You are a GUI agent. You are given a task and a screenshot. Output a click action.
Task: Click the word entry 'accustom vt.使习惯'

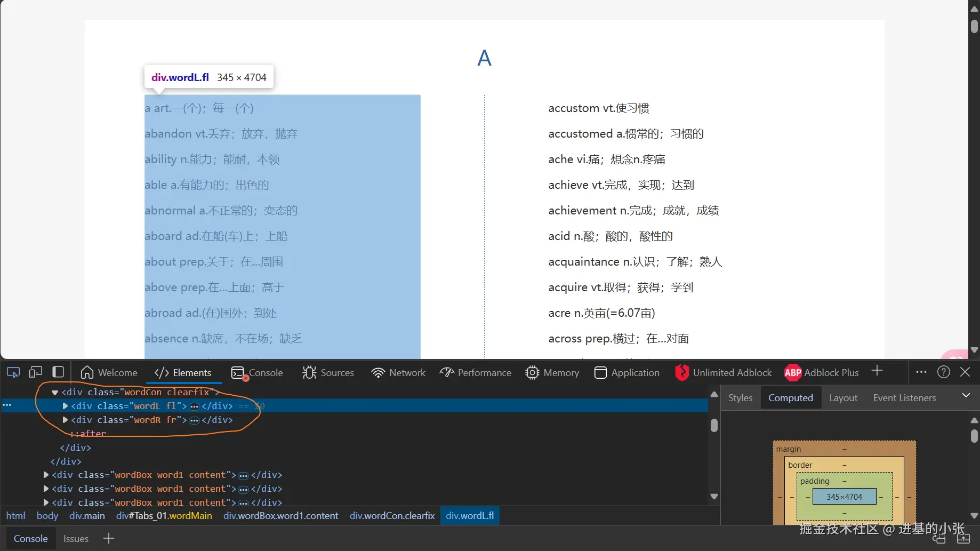coord(599,108)
